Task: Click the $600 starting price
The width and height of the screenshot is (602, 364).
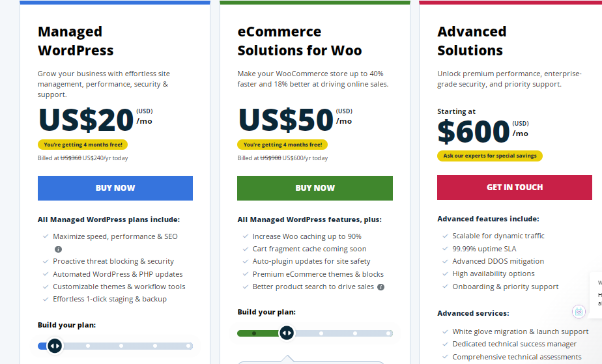Action: pyautogui.click(x=473, y=132)
